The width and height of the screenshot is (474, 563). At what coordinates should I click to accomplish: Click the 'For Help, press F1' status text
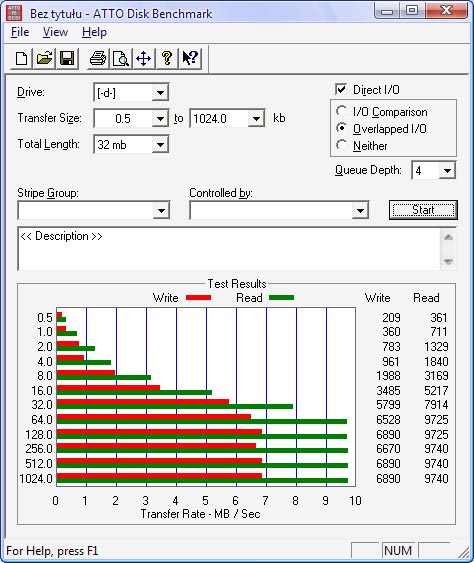click(x=52, y=551)
